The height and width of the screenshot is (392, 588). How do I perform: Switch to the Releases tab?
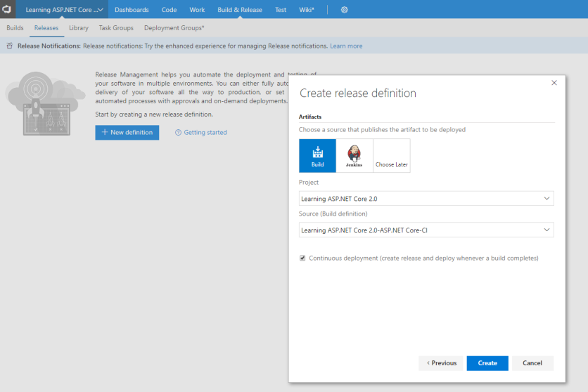46,28
